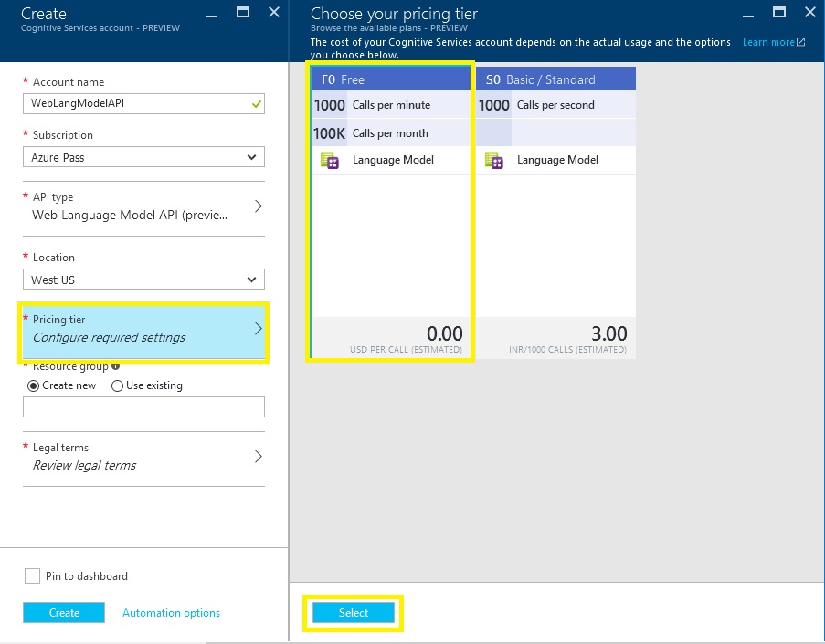
Task: Click the 1000 Calls per second row
Action: tap(555, 105)
